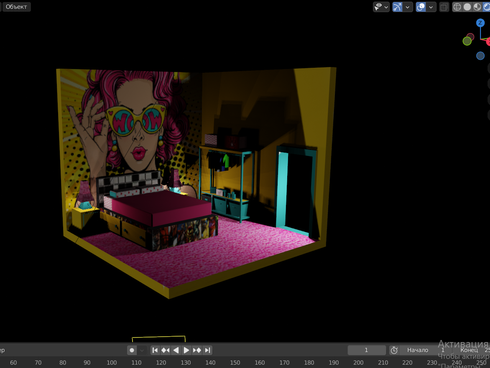Enable auto keying record button

click(x=132, y=350)
